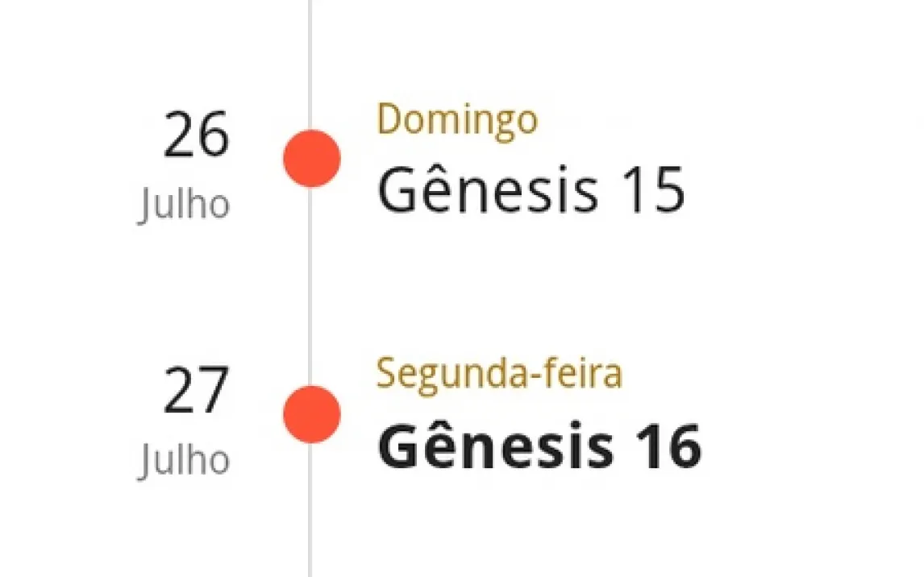Click the red dot for 26 Julho
The image size is (924, 577).
(312, 159)
